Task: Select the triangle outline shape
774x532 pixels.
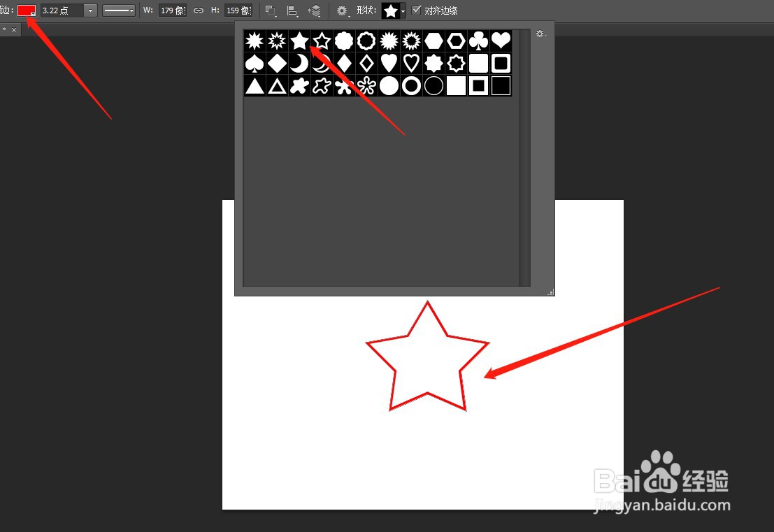Action: click(277, 86)
